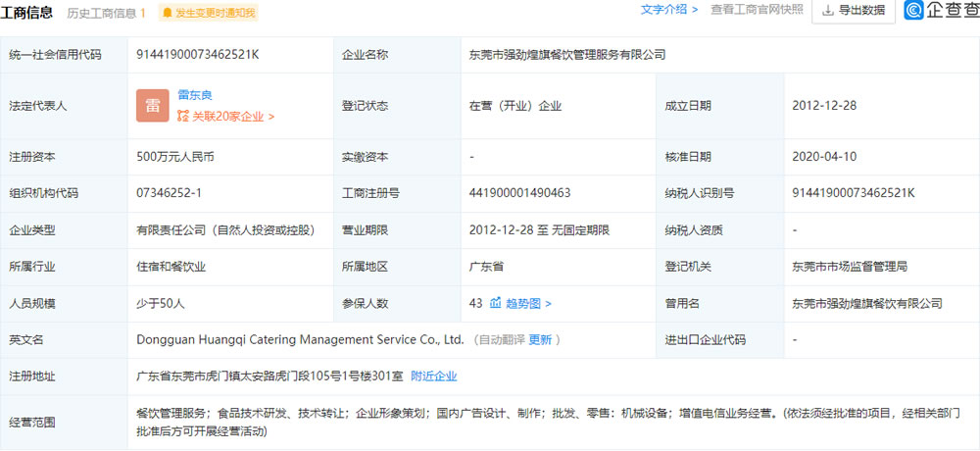The width and height of the screenshot is (980, 451).
Task: Click enterprise type 有限责任公司（自然人投资或控股）
Action: pyautogui.click(x=225, y=230)
